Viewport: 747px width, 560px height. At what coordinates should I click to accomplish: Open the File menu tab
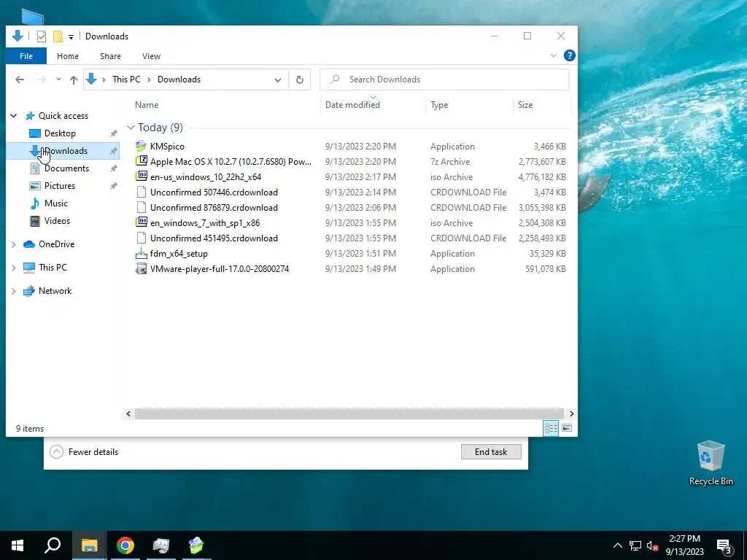26,55
